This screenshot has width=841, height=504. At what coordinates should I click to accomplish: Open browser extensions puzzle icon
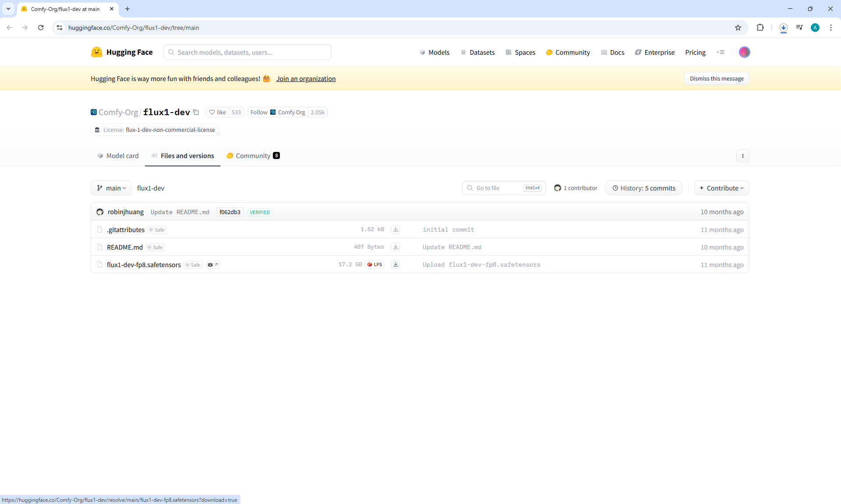(760, 28)
